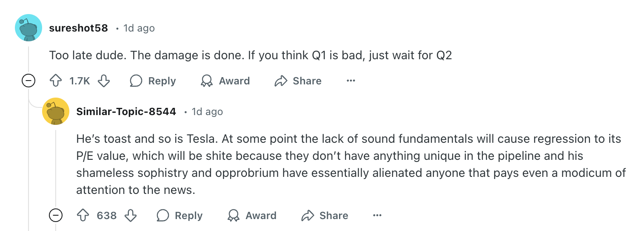
Task: Visit the Similar-Topic-8544 username link
Action: [x=126, y=112]
